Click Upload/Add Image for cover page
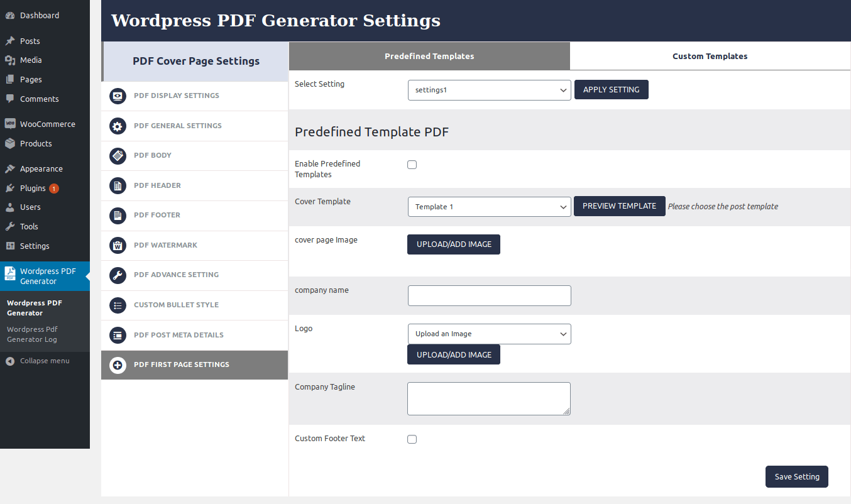This screenshot has width=851, height=504. point(454,244)
